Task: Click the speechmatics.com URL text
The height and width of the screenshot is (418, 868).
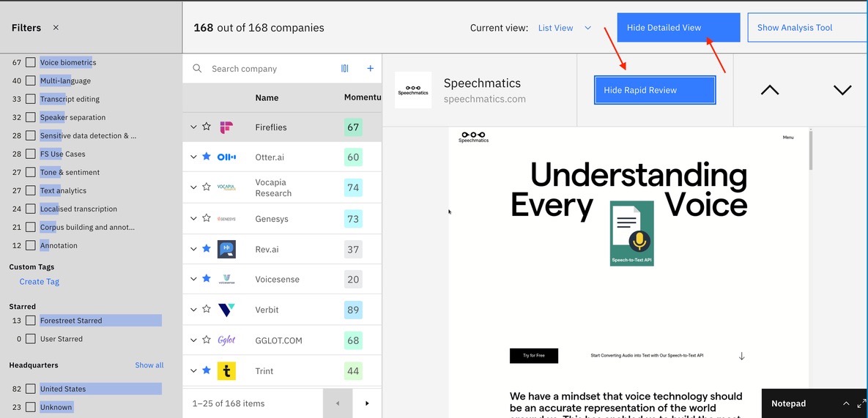Action: pos(485,99)
